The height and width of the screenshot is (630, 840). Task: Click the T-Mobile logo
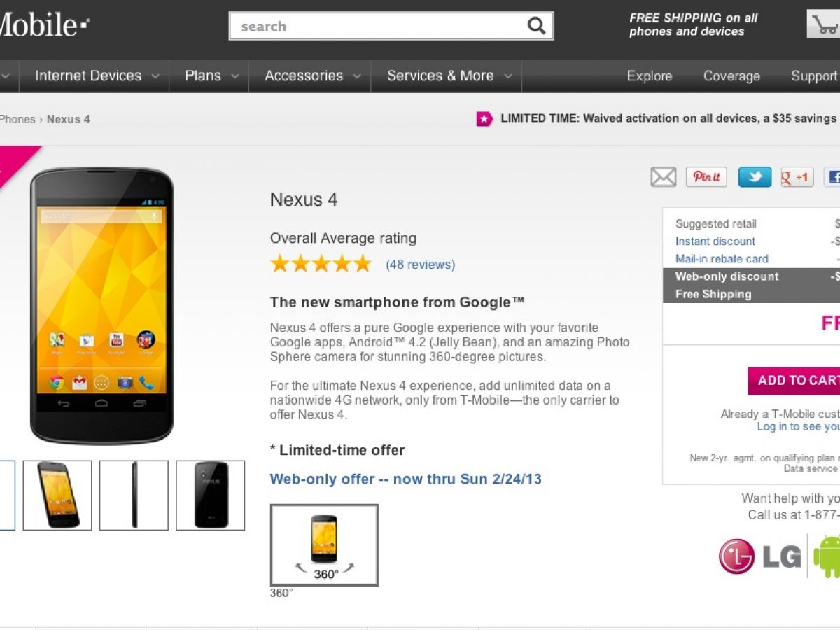[43, 26]
